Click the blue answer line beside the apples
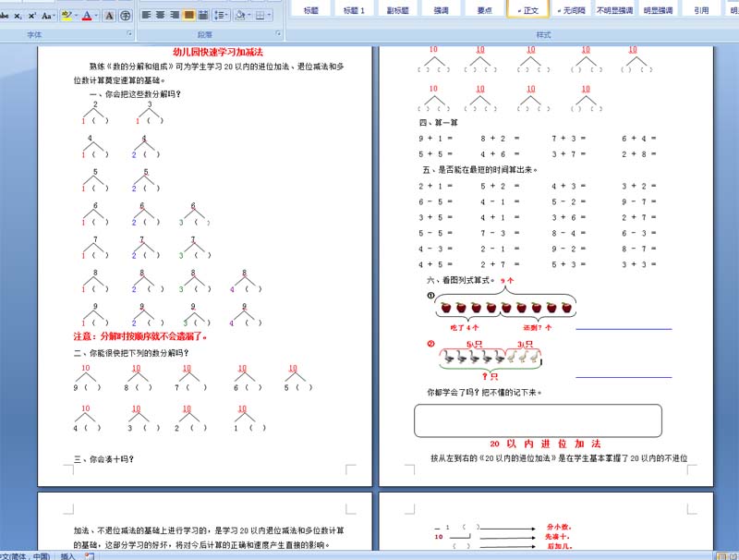Screen dimensions: 739x560 point(624,329)
